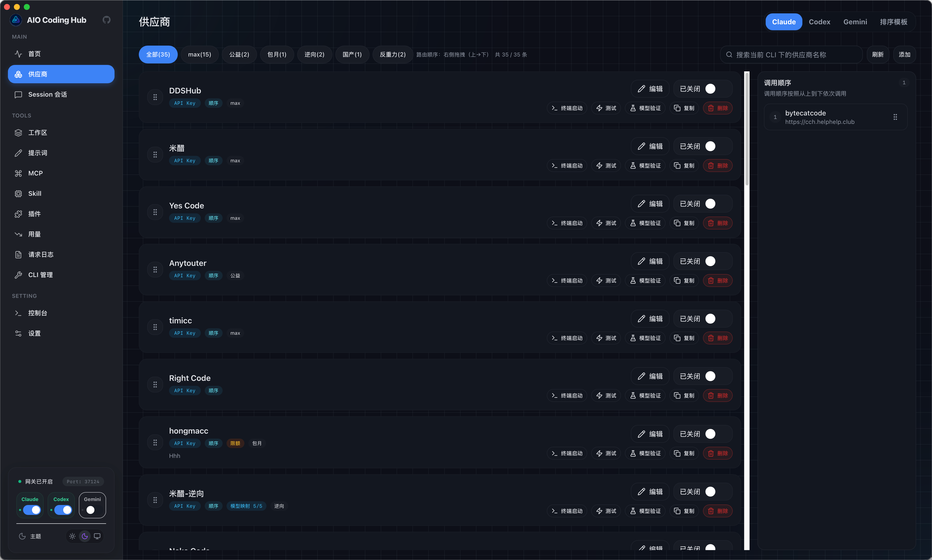Click the flask icon on timicc's 模型验证
This screenshot has height=560, width=932.
click(x=633, y=338)
